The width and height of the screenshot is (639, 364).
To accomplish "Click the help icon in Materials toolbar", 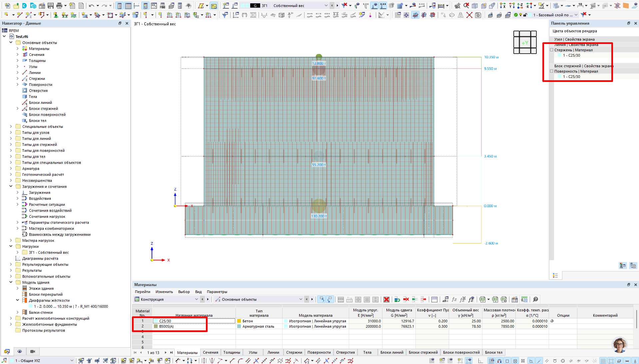I will [x=535, y=299].
